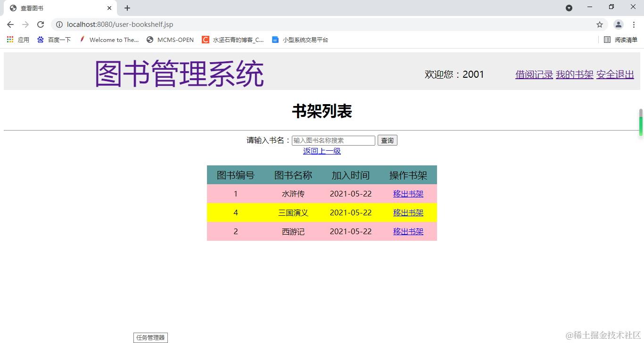Click 安全退出 to log out
This screenshot has width=644, height=343.
pos(615,74)
